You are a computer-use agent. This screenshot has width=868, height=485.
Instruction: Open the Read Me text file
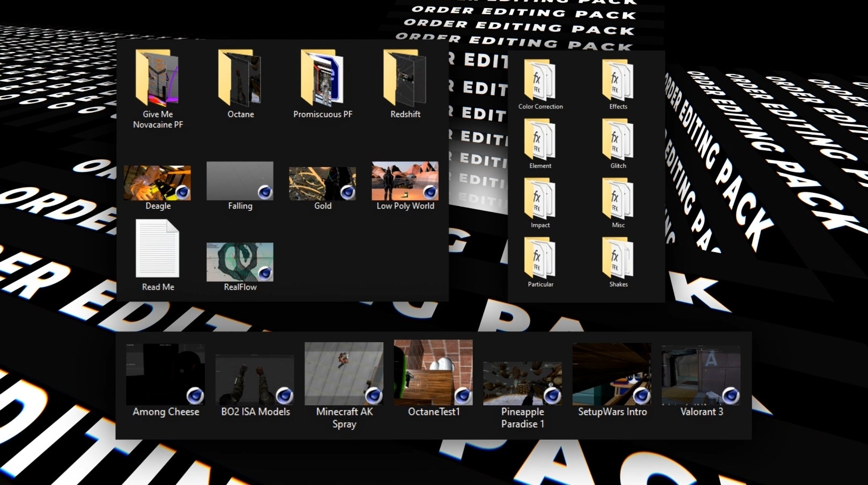tap(158, 252)
